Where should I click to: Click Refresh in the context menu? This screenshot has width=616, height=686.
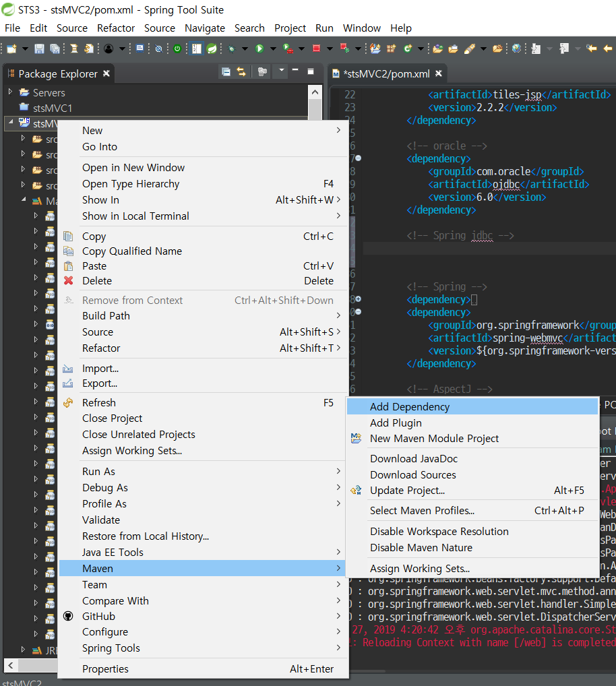tap(204, 402)
